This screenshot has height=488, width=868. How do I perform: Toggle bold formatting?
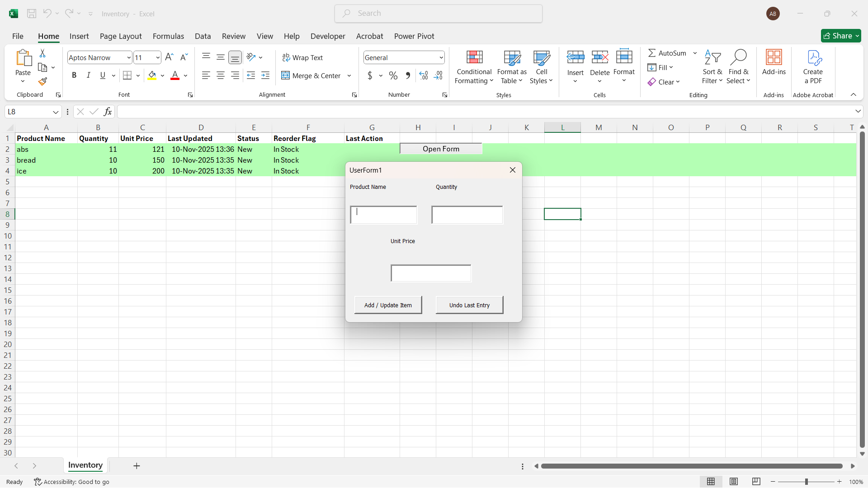[x=74, y=75]
